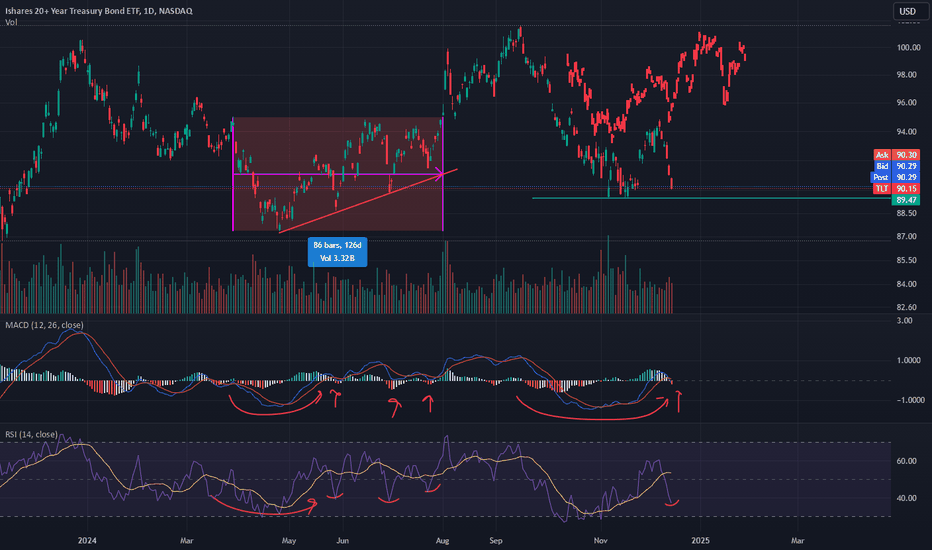
Task: Click the Sep time axis label
Action: pyautogui.click(x=496, y=540)
